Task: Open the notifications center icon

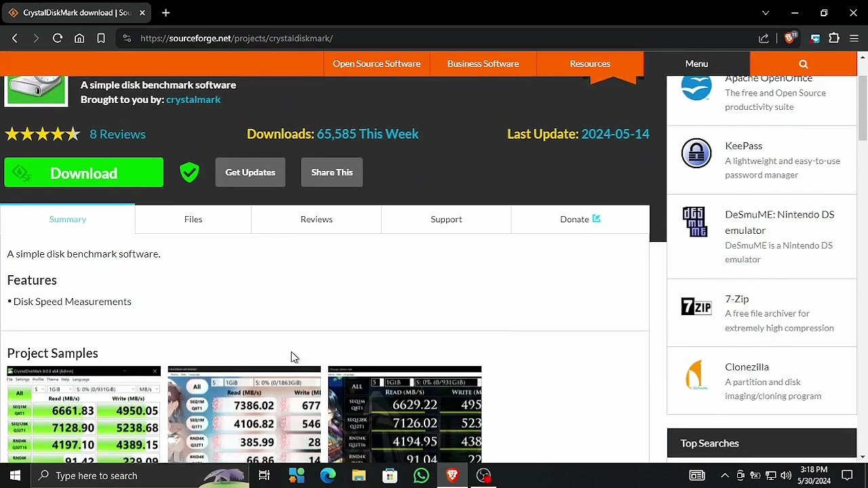Action: coord(847,476)
